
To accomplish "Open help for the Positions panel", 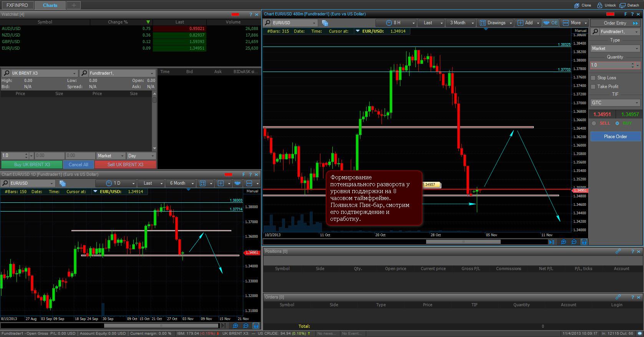I will 632,252.
